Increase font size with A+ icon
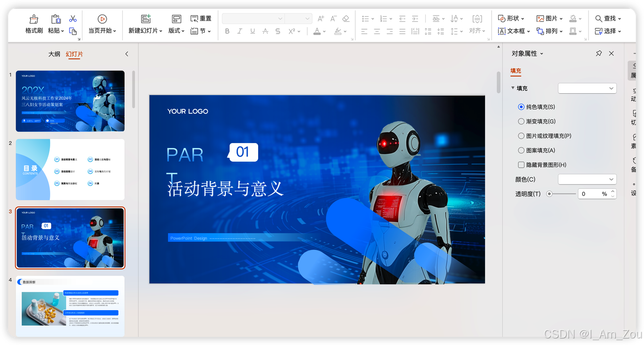The image size is (644, 345). [321, 19]
